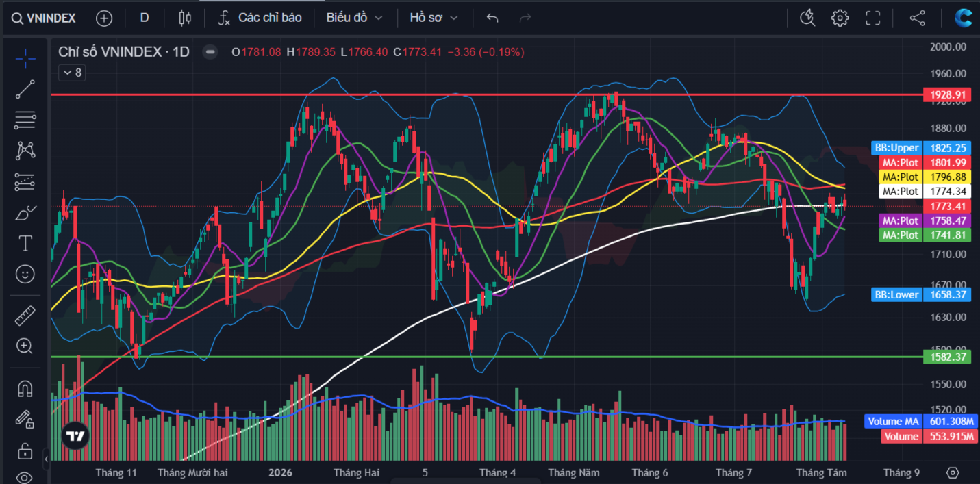Share the chart
The width and height of the screenshot is (980, 484).
click(918, 18)
